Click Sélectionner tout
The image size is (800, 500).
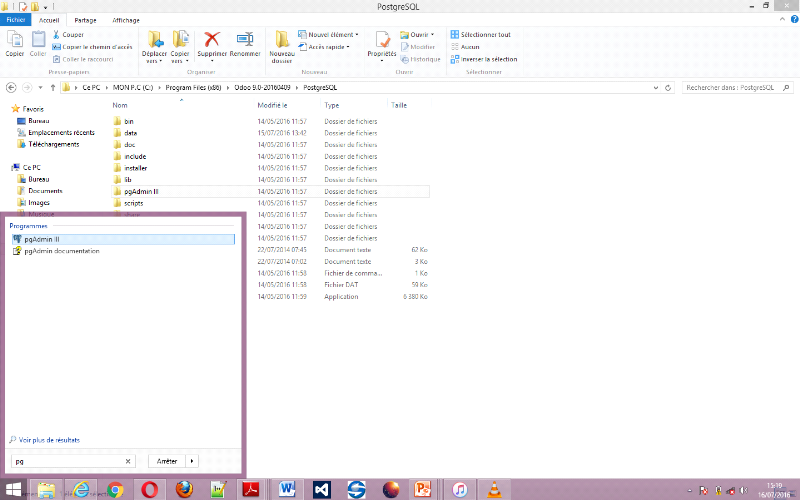[481, 34]
